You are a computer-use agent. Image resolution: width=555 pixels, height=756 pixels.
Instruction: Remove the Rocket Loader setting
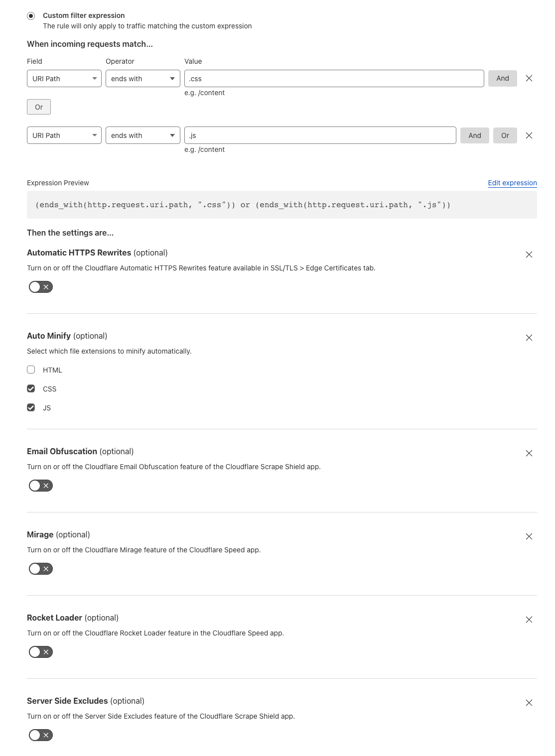(x=529, y=620)
